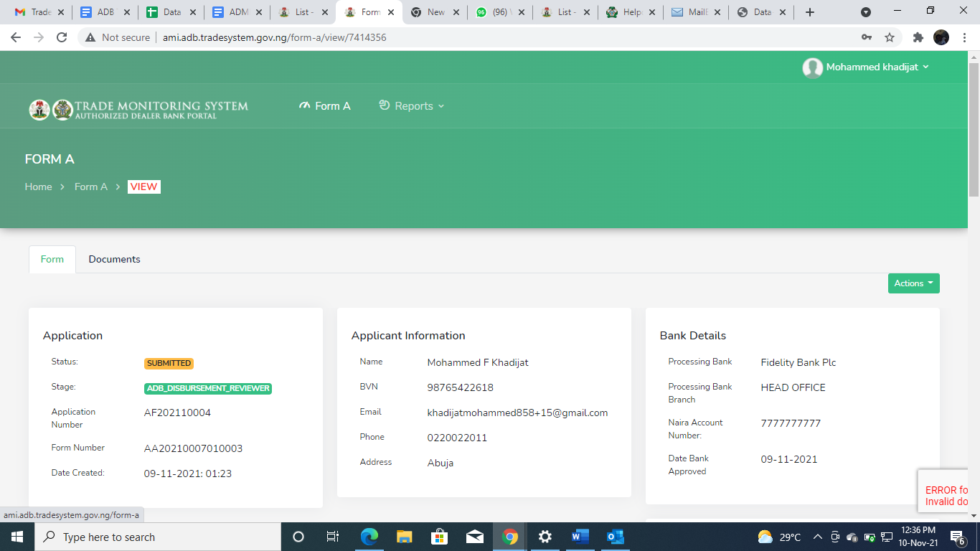Viewport: 980px width, 551px height.
Task: Click the Trade Monitoring System logo
Action: click(138, 109)
